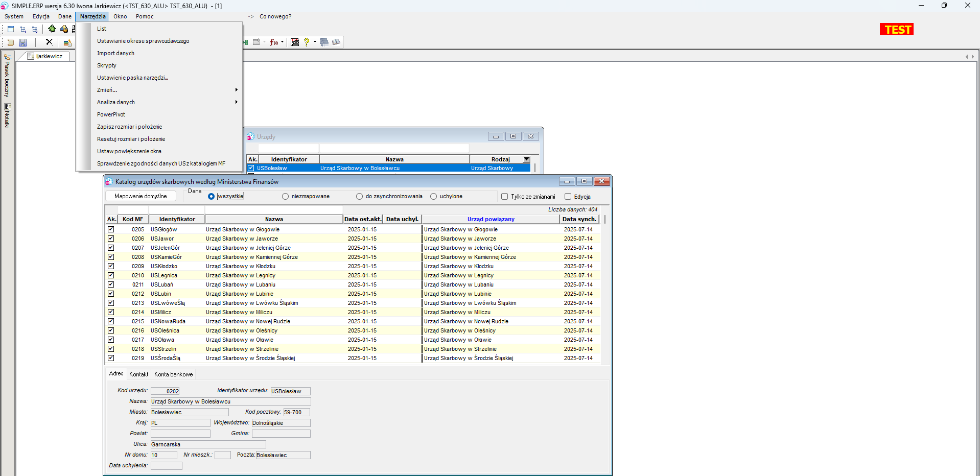Screen dimensions: 980x476
Task: Click the tree level 1 hierarchy icon
Action: 23,30
